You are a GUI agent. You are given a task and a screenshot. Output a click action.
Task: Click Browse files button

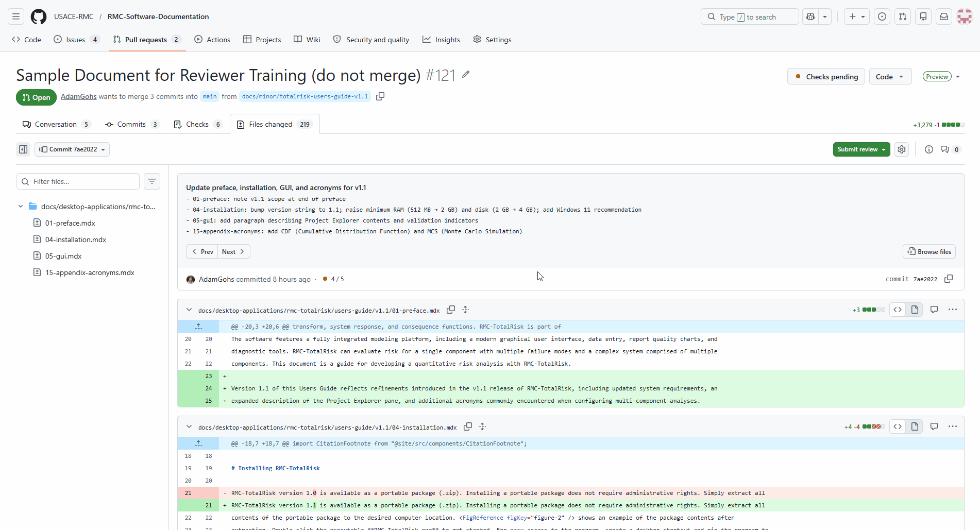click(x=930, y=251)
